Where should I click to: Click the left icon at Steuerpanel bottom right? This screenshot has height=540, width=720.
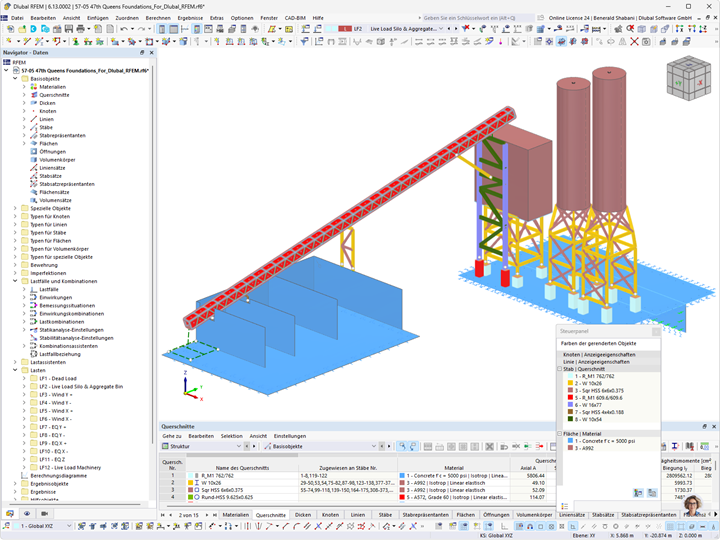(x=638, y=493)
